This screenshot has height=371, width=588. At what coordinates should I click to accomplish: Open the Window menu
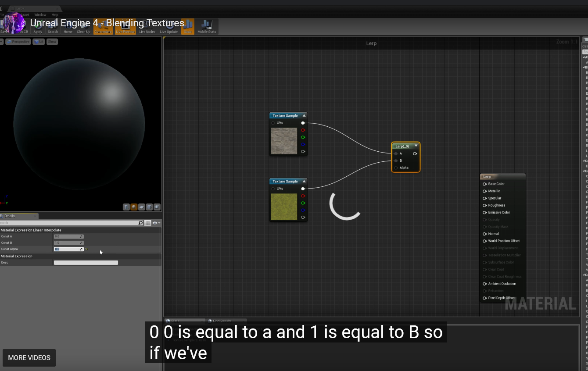[40, 15]
